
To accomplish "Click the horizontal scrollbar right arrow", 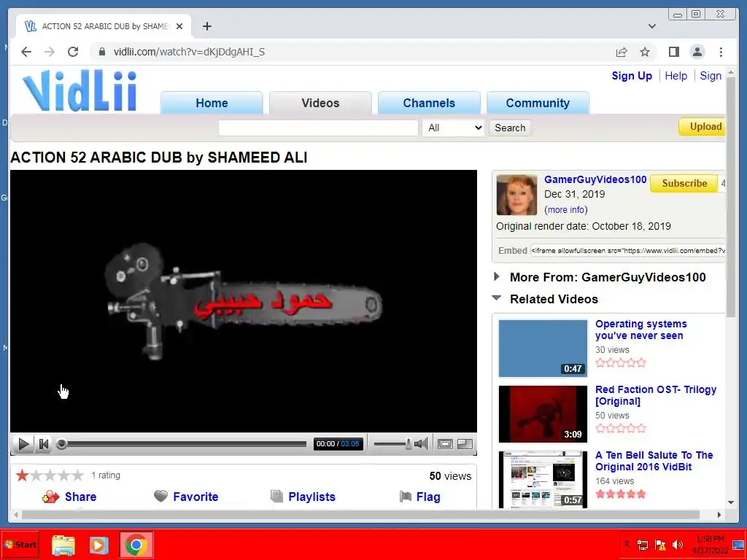I will (719, 515).
